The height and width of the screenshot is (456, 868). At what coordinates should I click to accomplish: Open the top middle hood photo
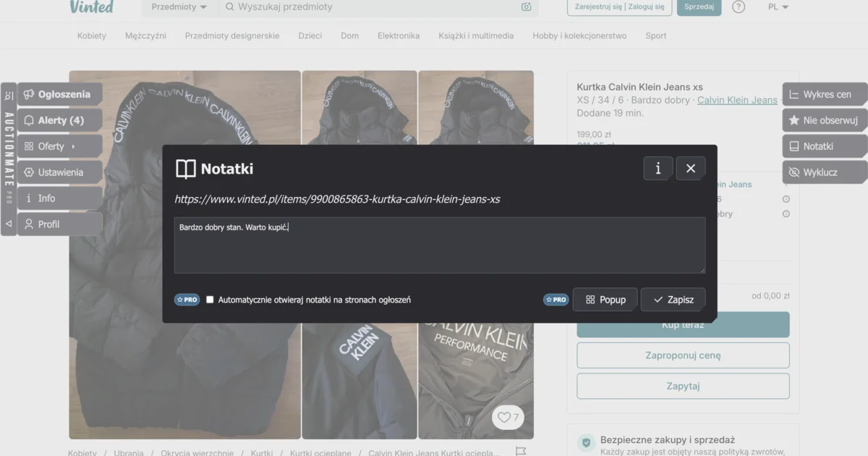pos(359,108)
